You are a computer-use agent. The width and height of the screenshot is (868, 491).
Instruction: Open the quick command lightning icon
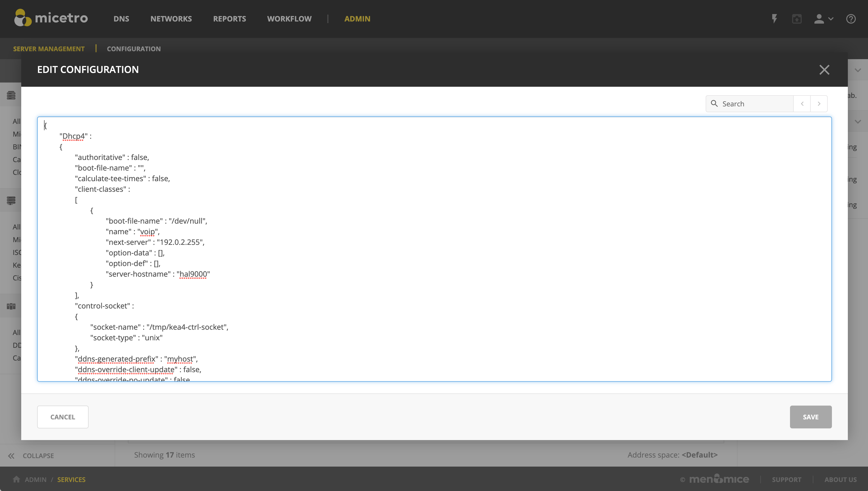point(775,19)
